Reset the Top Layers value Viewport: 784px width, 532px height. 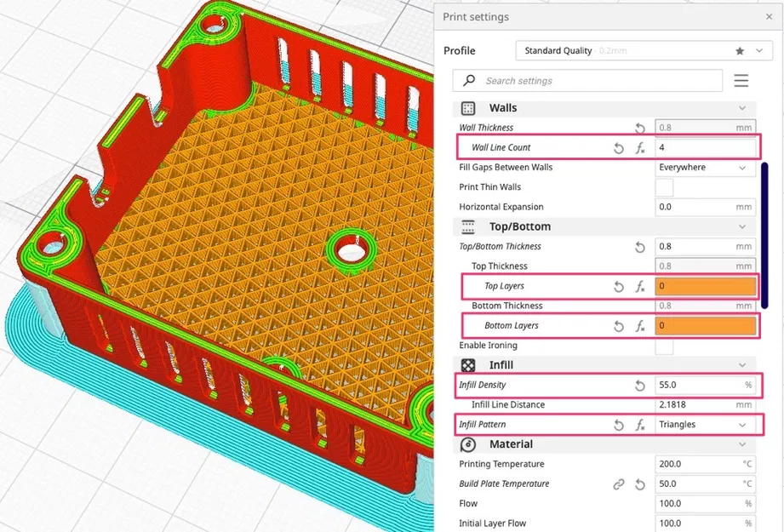pos(619,287)
